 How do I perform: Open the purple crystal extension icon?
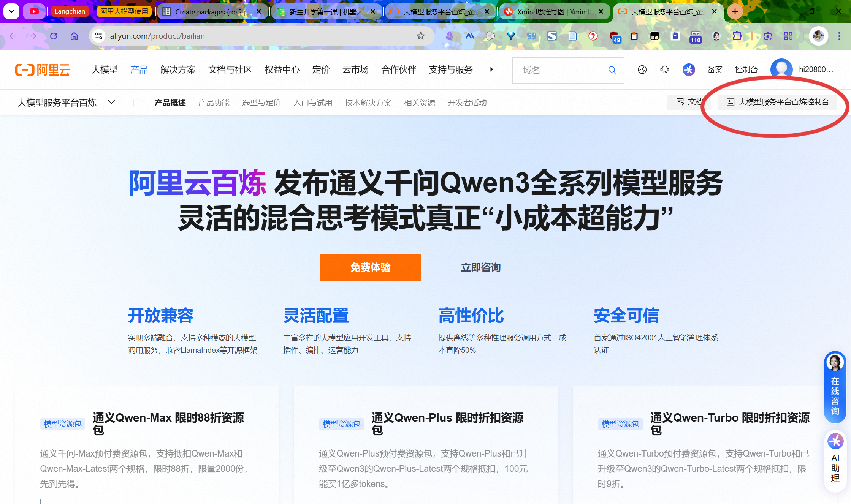coord(450,36)
